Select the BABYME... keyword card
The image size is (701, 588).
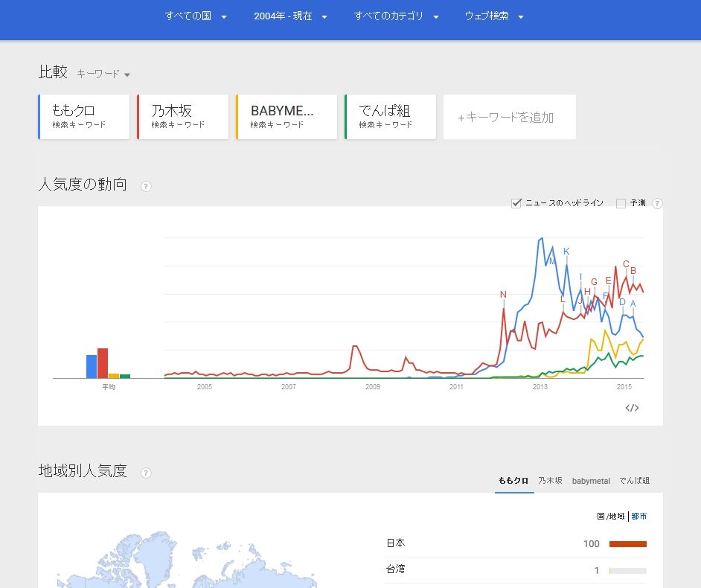click(x=287, y=117)
